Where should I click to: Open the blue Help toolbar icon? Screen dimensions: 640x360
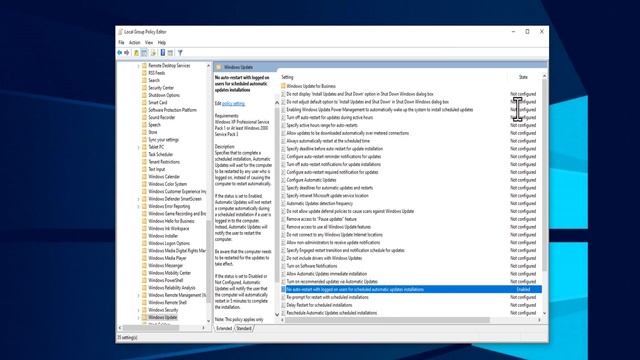point(162,53)
